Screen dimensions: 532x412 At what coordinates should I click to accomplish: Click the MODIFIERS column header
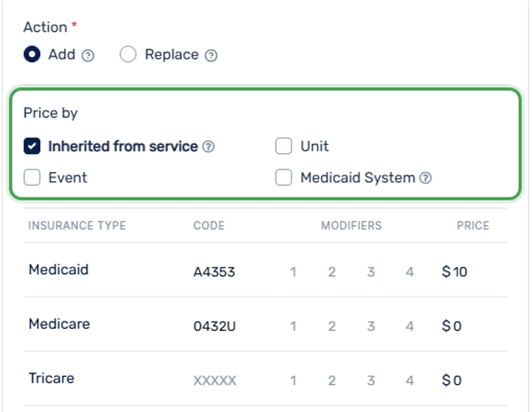351,225
